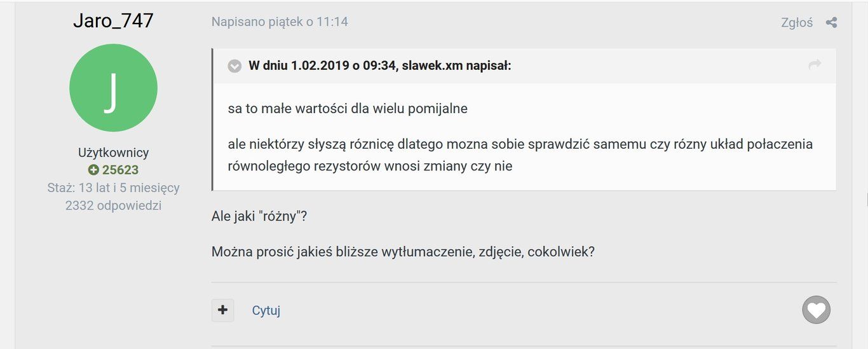Open the post timestamp Napisano piątek o 11:14
The width and height of the screenshot is (868, 349).
pos(280,22)
